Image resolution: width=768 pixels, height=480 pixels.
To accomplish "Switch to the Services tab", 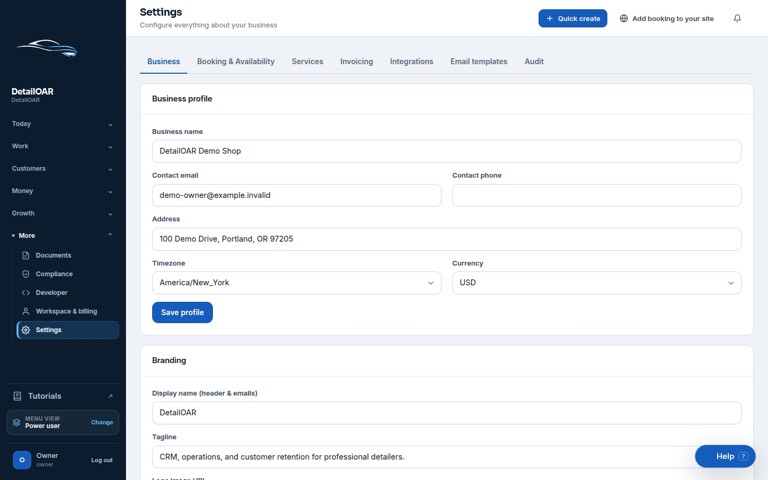I will 307,61.
